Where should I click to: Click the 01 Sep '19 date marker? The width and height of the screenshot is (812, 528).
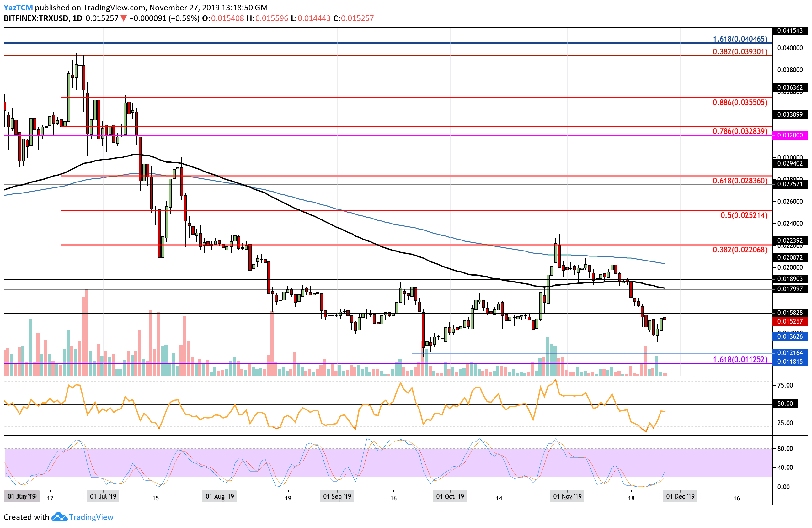click(337, 496)
